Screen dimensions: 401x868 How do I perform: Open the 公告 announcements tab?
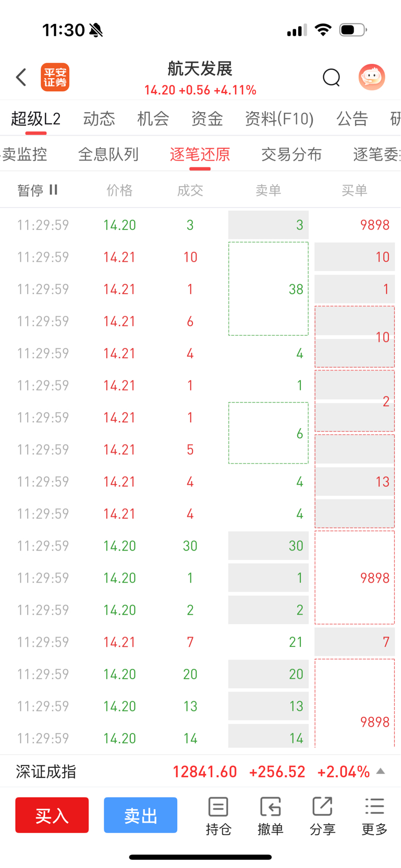[x=353, y=119]
